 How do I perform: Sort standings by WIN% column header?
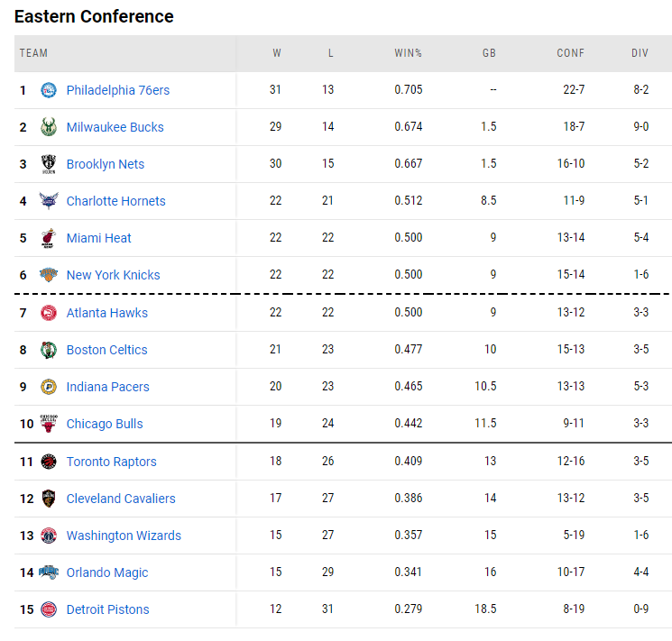[x=408, y=53]
